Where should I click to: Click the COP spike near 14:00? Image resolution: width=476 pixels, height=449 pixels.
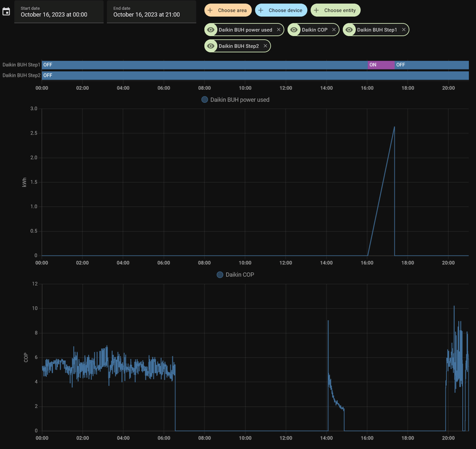(328, 321)
